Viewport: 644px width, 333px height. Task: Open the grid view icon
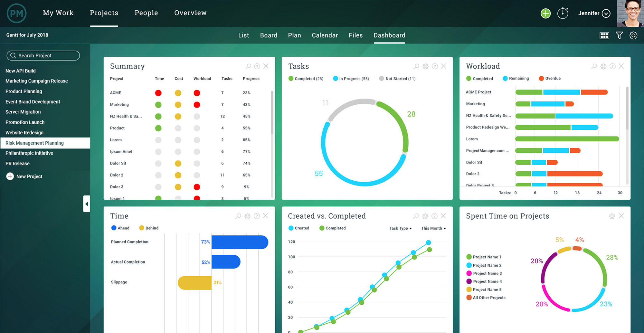604,35
